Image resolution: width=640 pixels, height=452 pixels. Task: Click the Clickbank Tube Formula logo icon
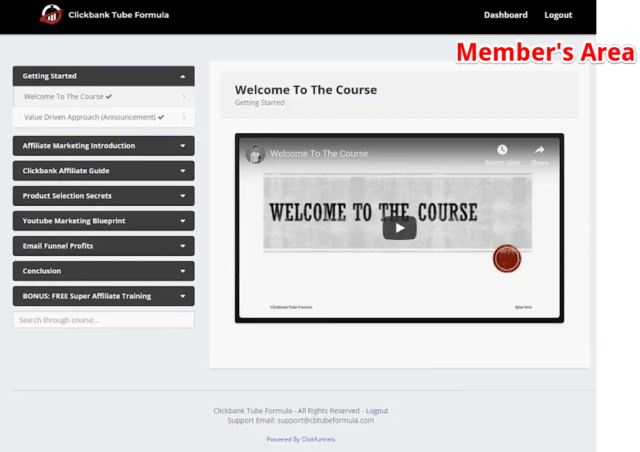tap(51, 15)
